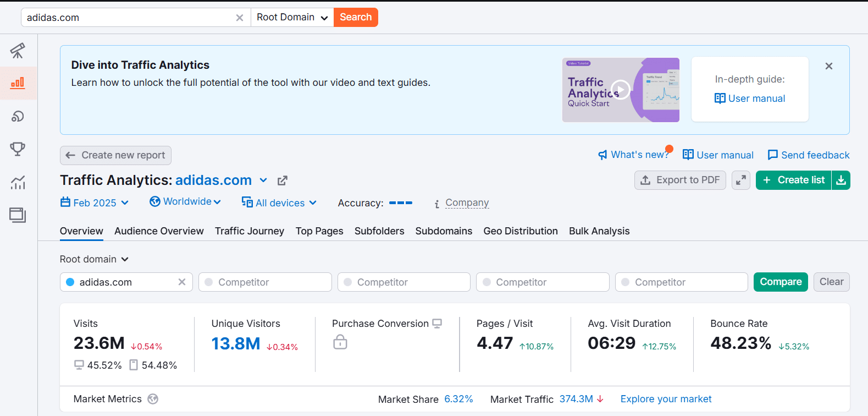Click the green Create list button
868x416 pixels.
pyautogui.click(x=793, y=180)
